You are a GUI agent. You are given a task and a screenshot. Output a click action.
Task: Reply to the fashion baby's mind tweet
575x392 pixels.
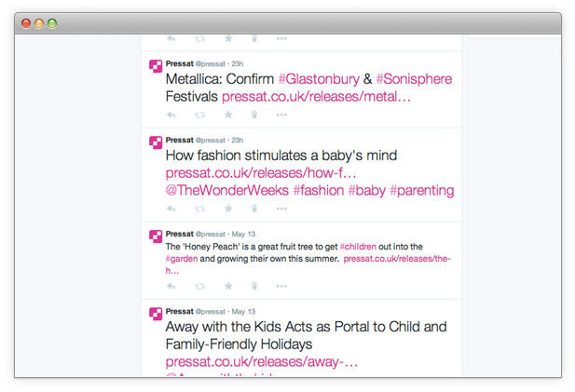(x=171, y=209)
